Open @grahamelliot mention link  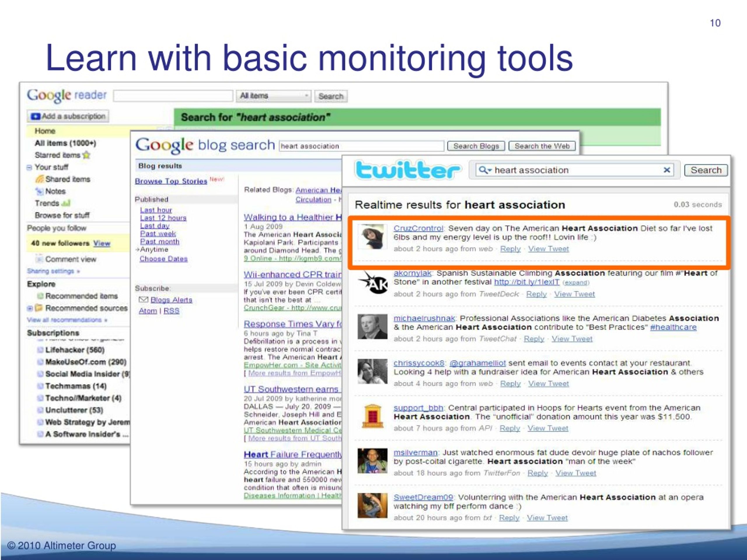coord(477,363)
